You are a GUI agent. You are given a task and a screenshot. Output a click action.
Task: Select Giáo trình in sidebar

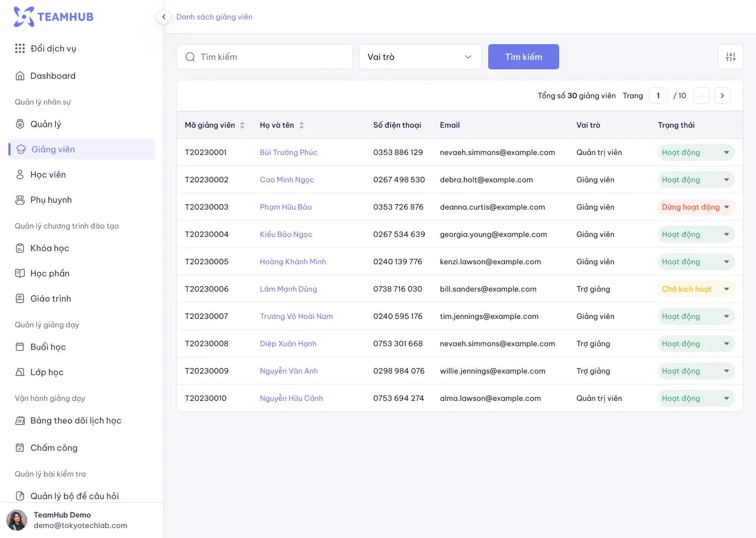click(82, 298)
